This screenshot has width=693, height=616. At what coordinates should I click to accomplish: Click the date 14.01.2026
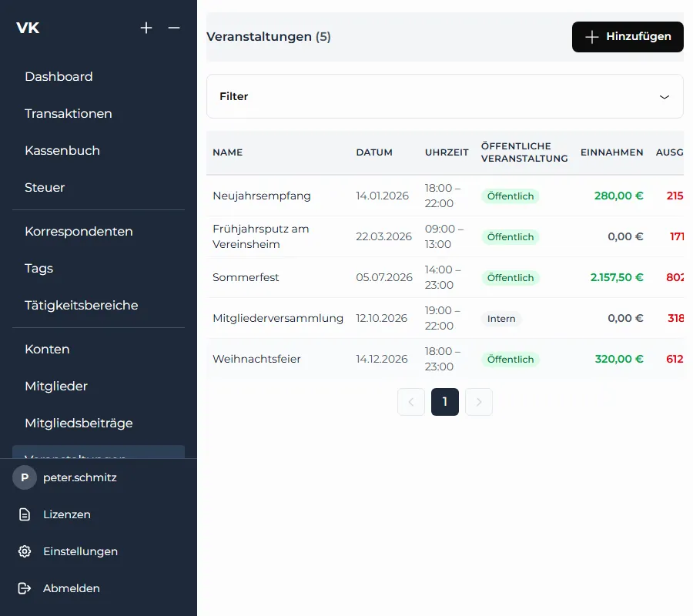pos(382,196)
